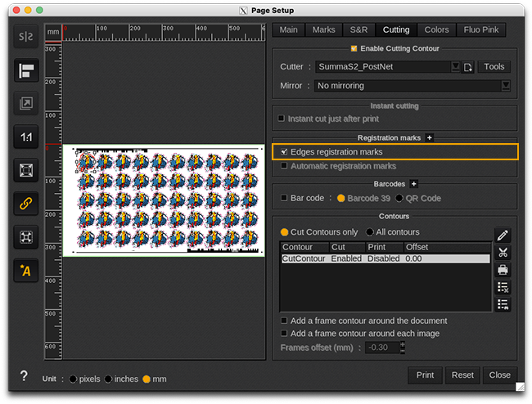Click the new cutter file icon
Screen dimensions: 532x404
pos(468,67)
